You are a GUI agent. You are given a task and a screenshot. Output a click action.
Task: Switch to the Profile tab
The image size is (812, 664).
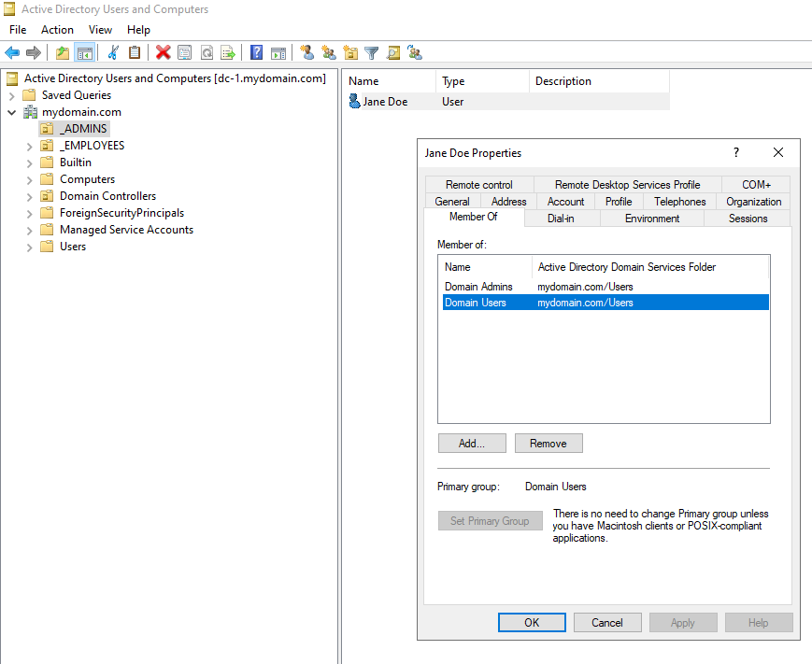[x=619, y=202]
